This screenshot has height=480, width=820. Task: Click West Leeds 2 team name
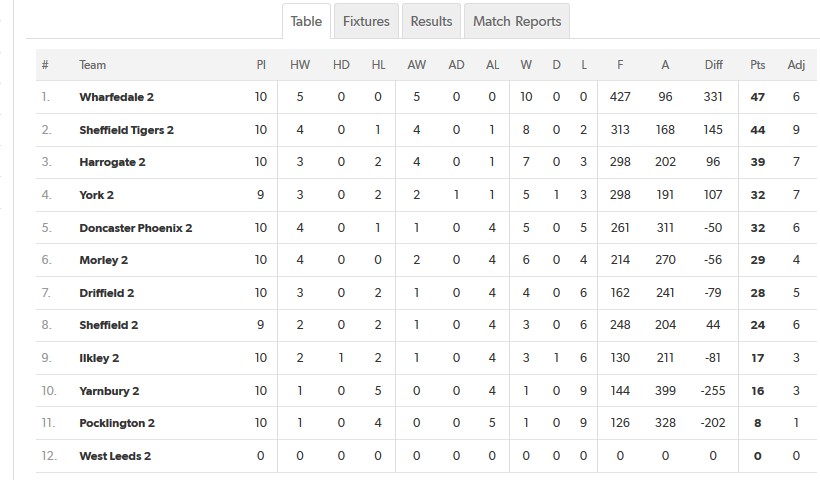(x=115, y=456)
